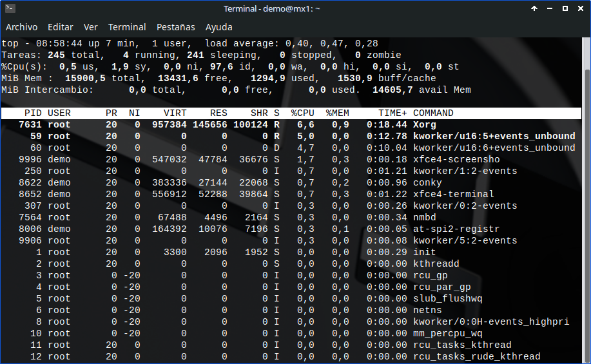The width and height of the screenshot is (591, 364).
Task: Click the netns process name
Action: pyautogui.click(x=427, y=310)
